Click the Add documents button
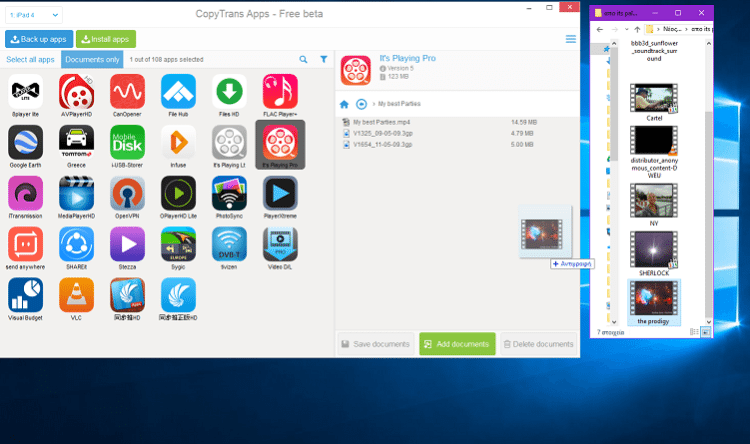The width and height of the screenshot is (750, 444). coord(457,344)
